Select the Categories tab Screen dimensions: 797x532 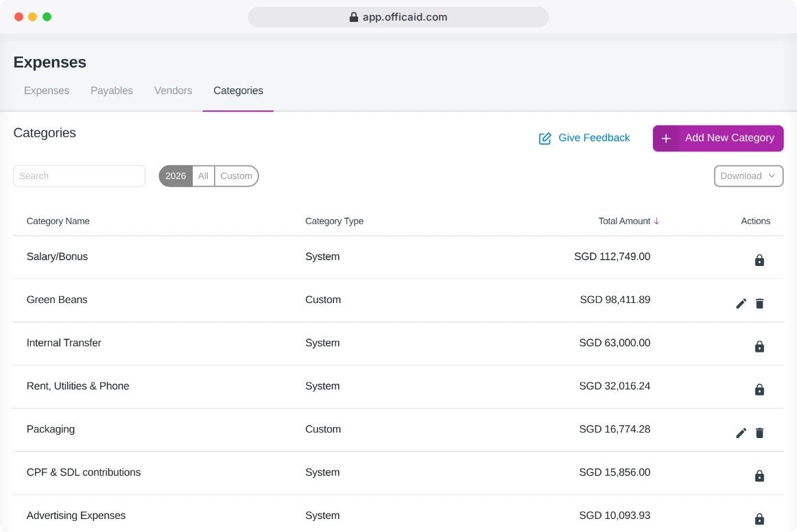click(239, 90)
